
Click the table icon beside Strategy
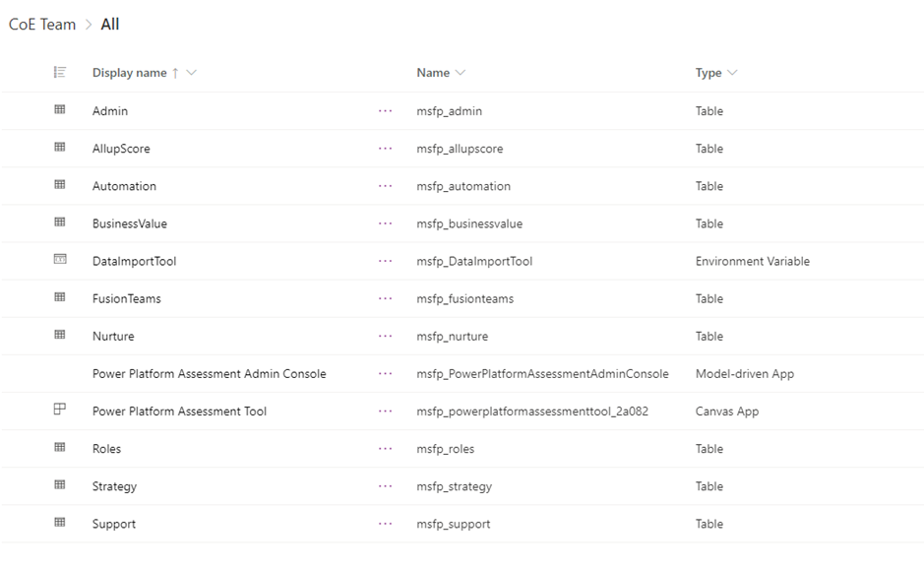[x=59, y=485]
